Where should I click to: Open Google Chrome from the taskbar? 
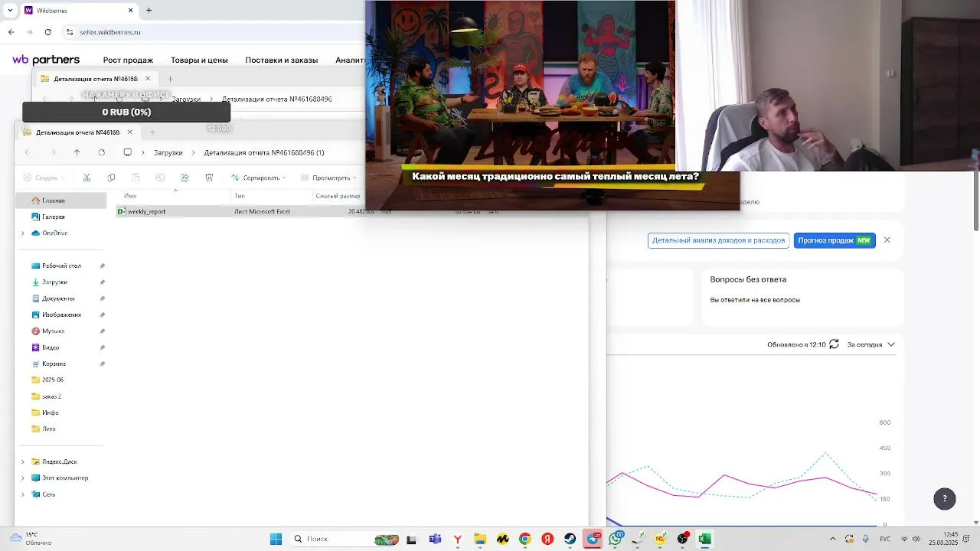tap(524, 539)
